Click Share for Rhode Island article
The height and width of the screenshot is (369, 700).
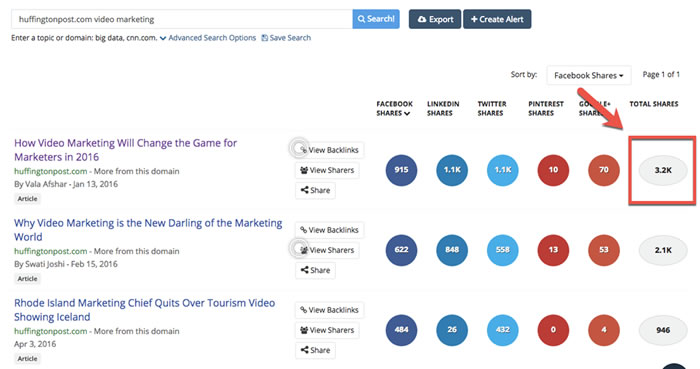tap(315, 350)
